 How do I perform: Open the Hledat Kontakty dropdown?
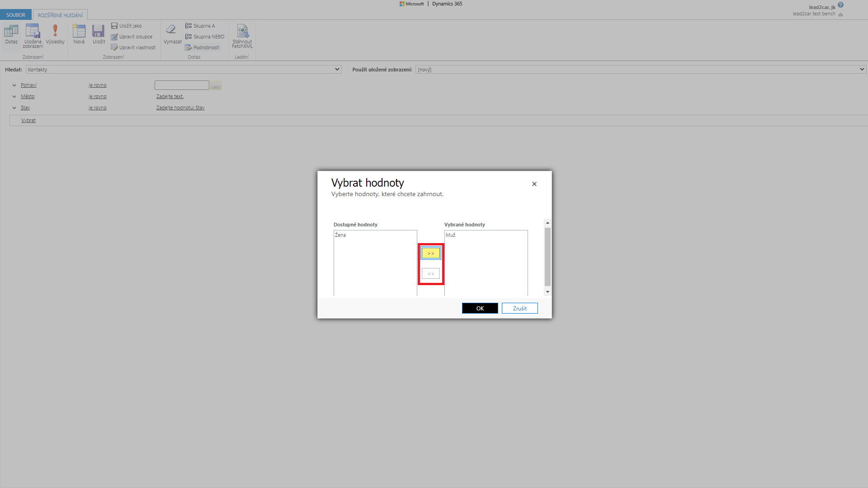183,70
